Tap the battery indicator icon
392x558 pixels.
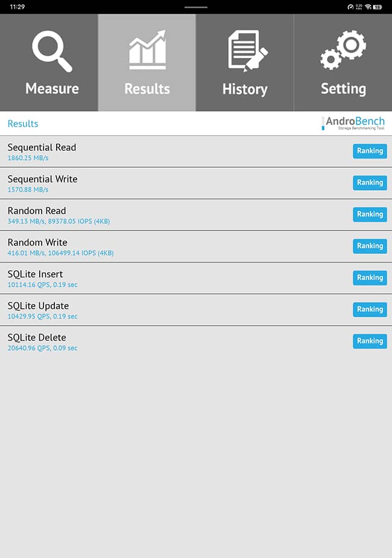point(378,7)
